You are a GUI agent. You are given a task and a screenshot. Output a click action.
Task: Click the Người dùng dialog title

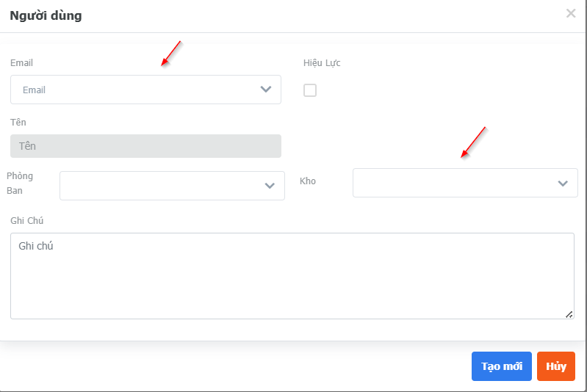[x=46, y=15]
